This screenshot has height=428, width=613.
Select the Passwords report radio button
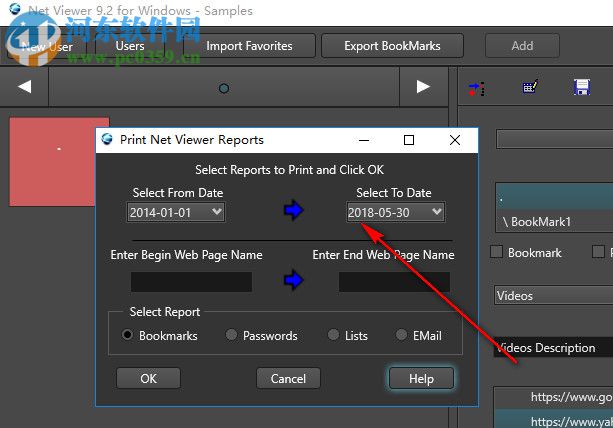point(231,335)
